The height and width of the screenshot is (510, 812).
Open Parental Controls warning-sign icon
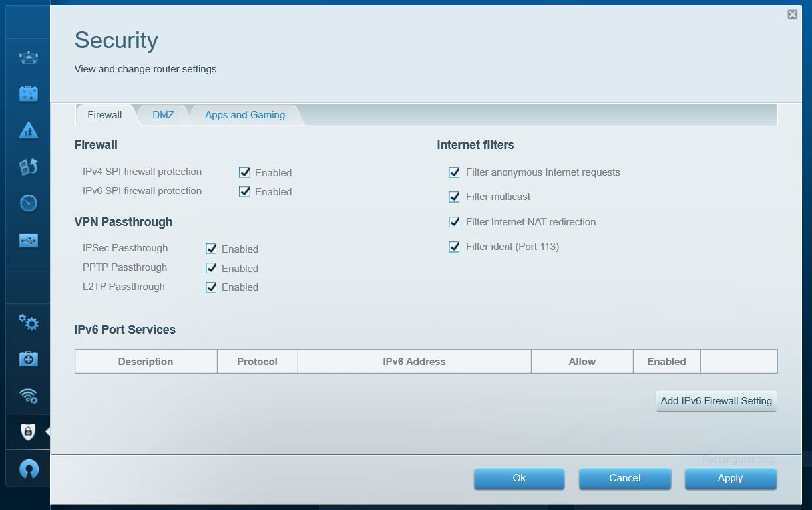[x=28, y=130]
